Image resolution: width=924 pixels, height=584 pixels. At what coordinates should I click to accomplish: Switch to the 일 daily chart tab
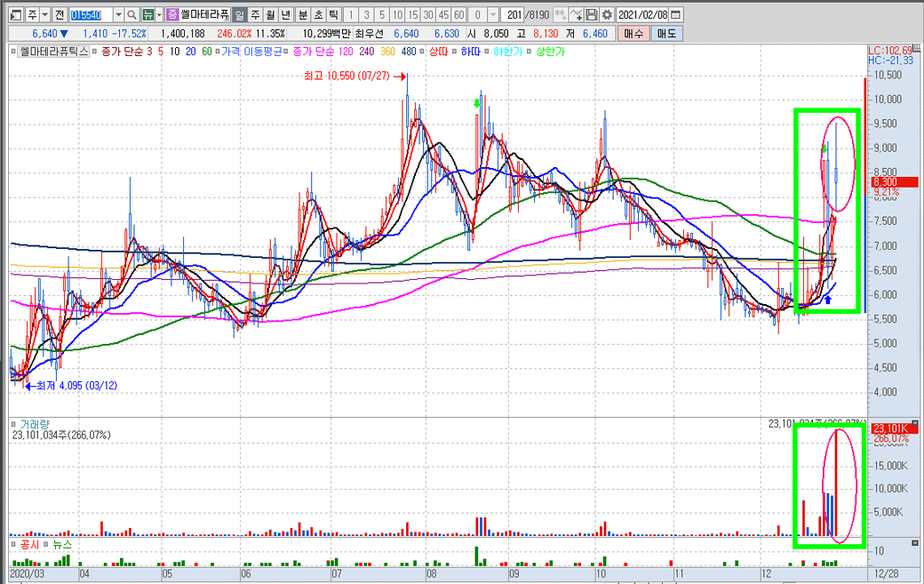click(x=240, y=15)
